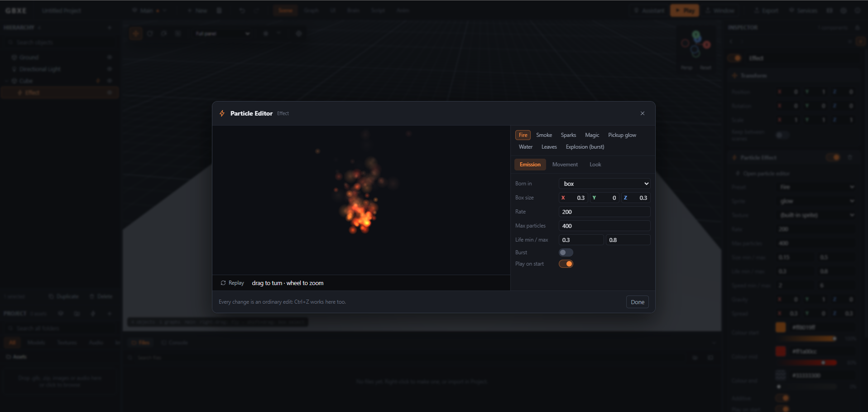This screenshot has height=412, width=868.
Task: Apply the Sparks preset
Action: (568, 135)
